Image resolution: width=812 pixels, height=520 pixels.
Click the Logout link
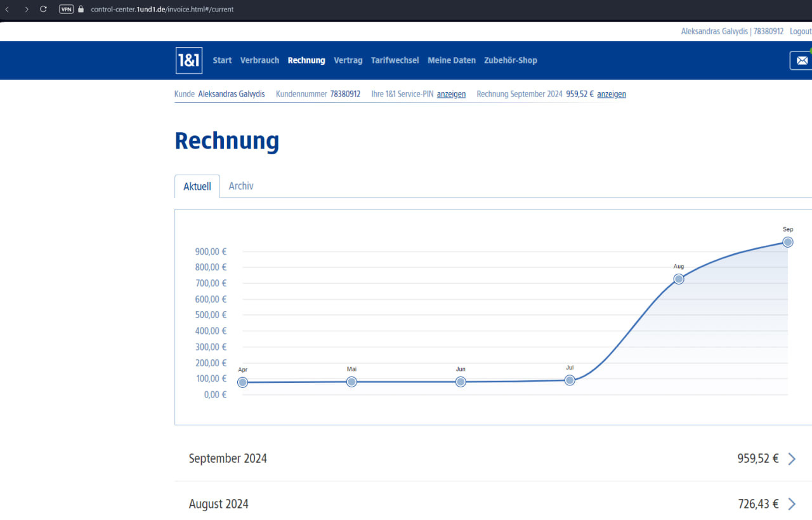click(801, 31)
